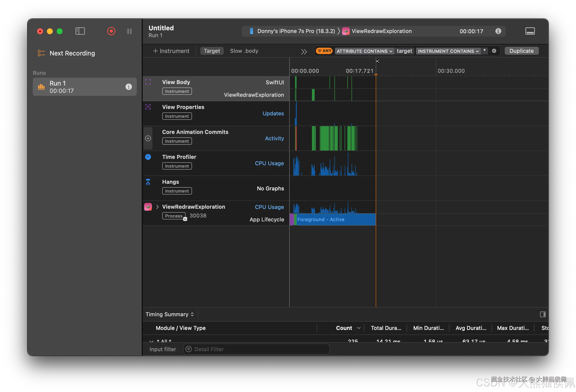The width and height of the screenshot is (576, 392).
Task: Expand the ViewRedrawExploration process row
Action: 157,207
